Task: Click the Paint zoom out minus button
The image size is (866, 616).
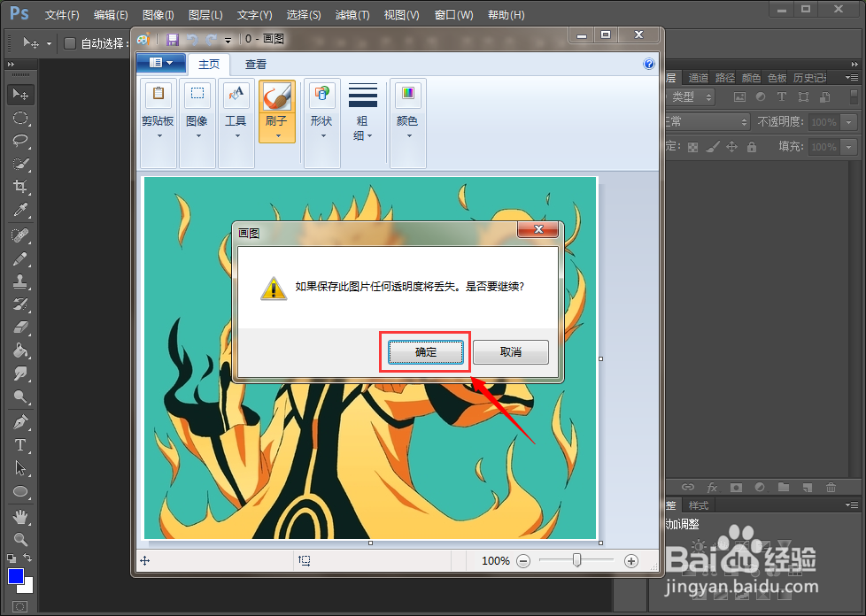Action: 523,561
